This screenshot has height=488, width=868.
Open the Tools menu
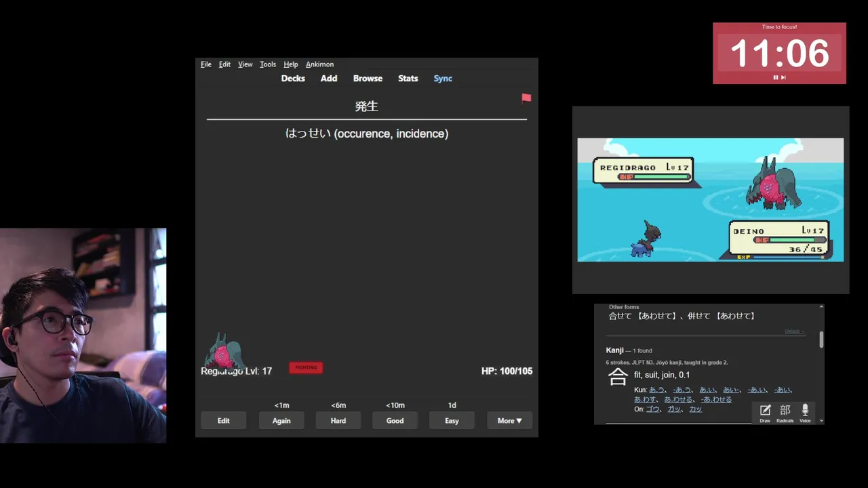(268, 64)
